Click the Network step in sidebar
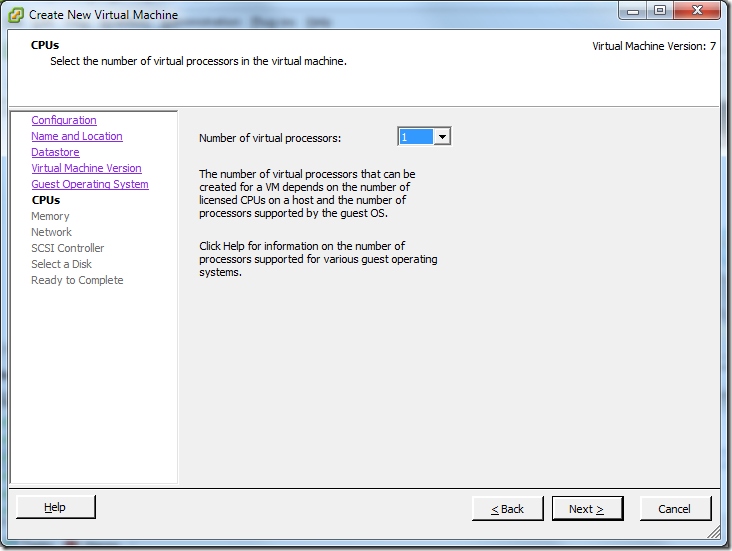 (51, 232)
